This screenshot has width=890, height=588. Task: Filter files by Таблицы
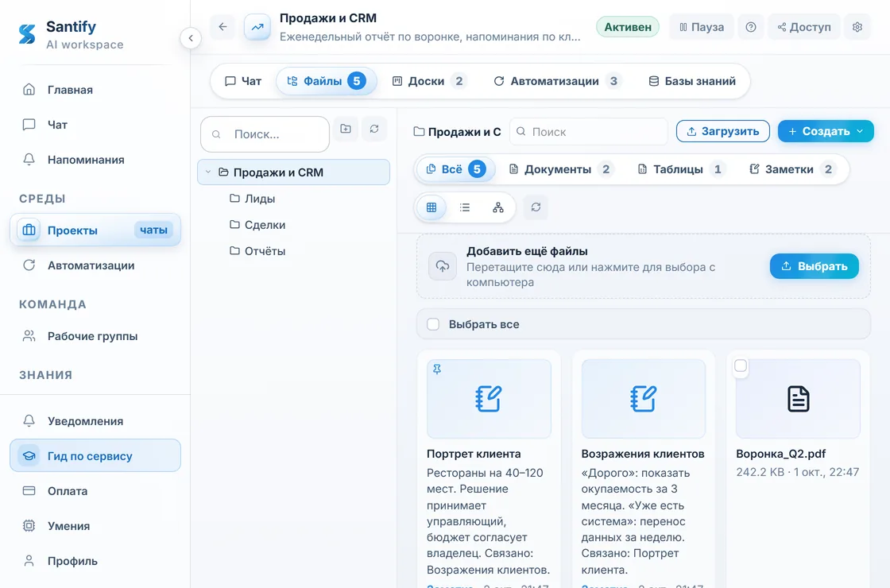click(682, 169)
